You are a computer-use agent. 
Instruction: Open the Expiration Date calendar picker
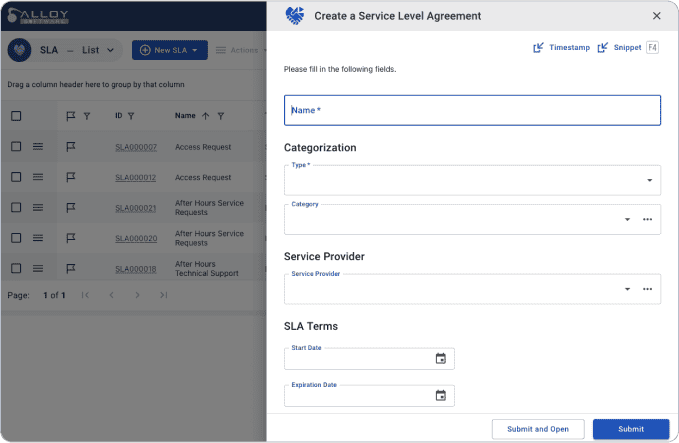pos(440,395)
